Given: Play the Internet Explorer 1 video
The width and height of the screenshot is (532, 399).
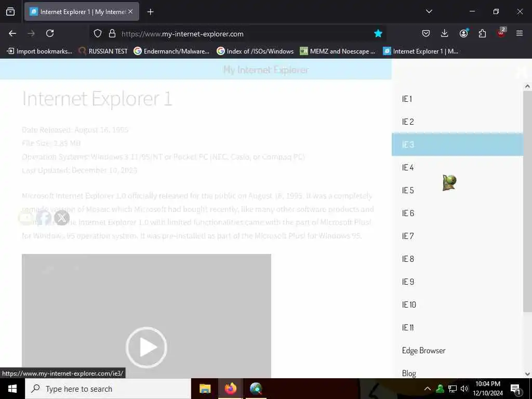Looking at the screenshot, I should coord(146,348).
